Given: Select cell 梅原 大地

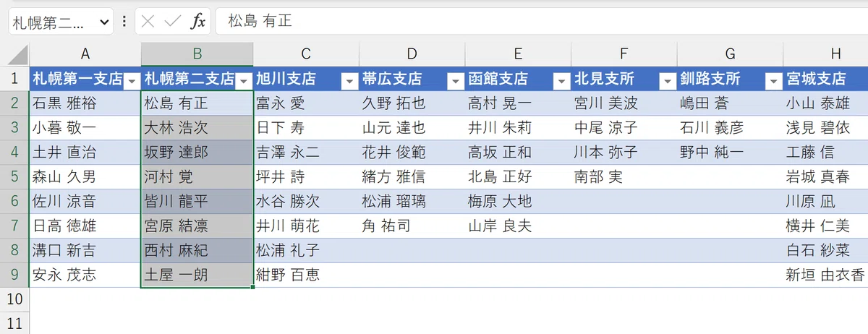Looking at the screenshot, I should [x=517, y=202].
